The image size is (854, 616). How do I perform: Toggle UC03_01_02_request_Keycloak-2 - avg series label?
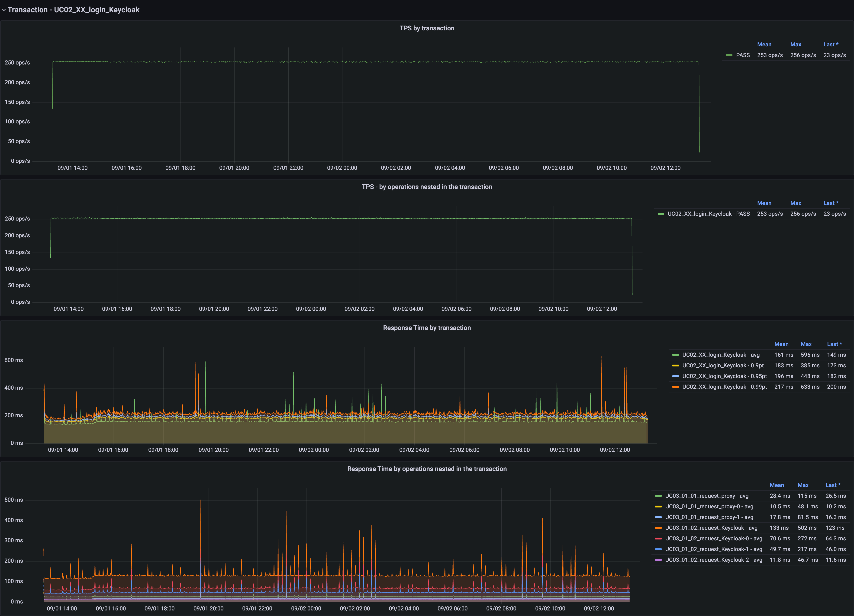click(x=714, y=560)
